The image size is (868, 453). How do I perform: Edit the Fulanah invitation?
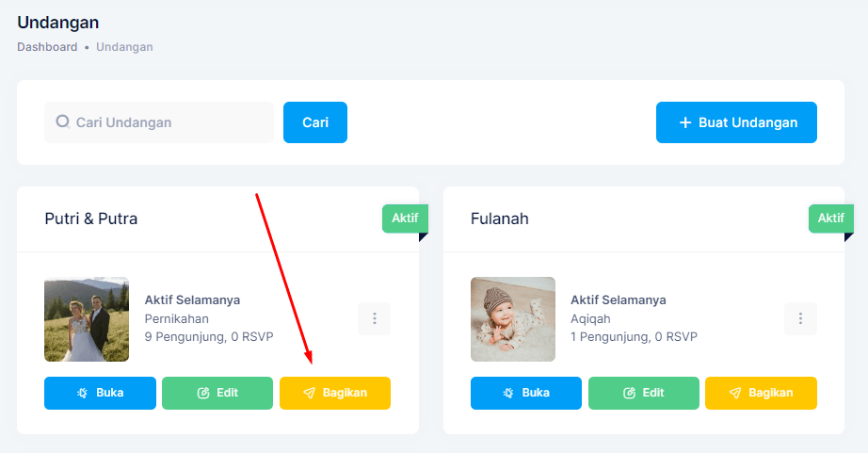644,393
